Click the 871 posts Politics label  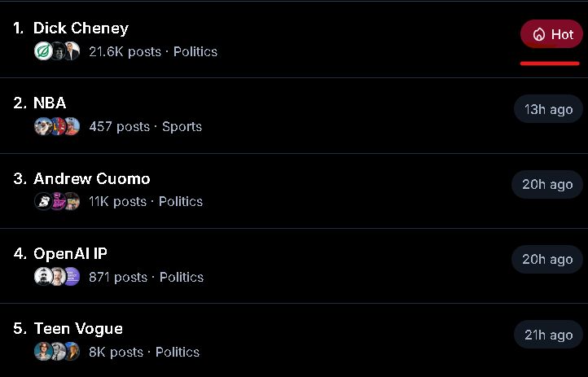tap(147, 277)
